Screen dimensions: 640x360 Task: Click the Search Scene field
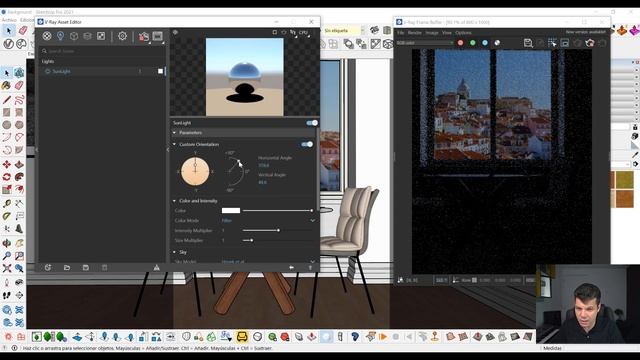102,51
